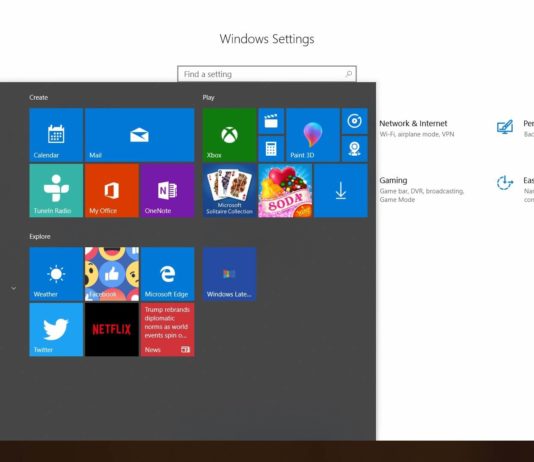Click the Personalization settings icon
The image size is (534, 462).
(505, 127)
